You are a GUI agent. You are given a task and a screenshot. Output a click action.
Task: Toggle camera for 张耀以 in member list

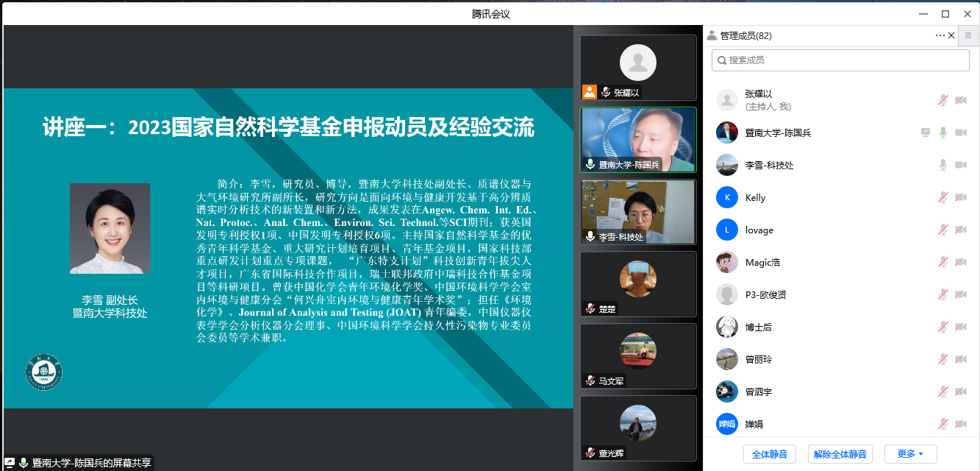point(960,100)
